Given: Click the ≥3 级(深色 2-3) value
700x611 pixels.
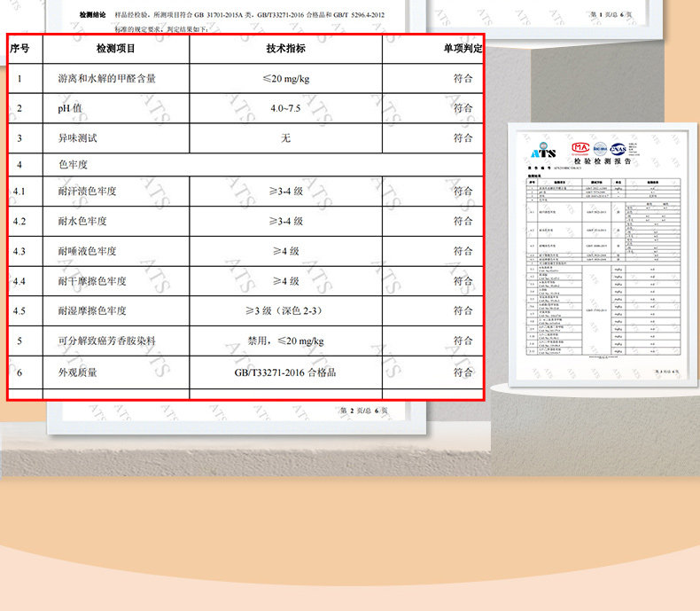Looking at the screenshot, I should (x=284, y=311).
